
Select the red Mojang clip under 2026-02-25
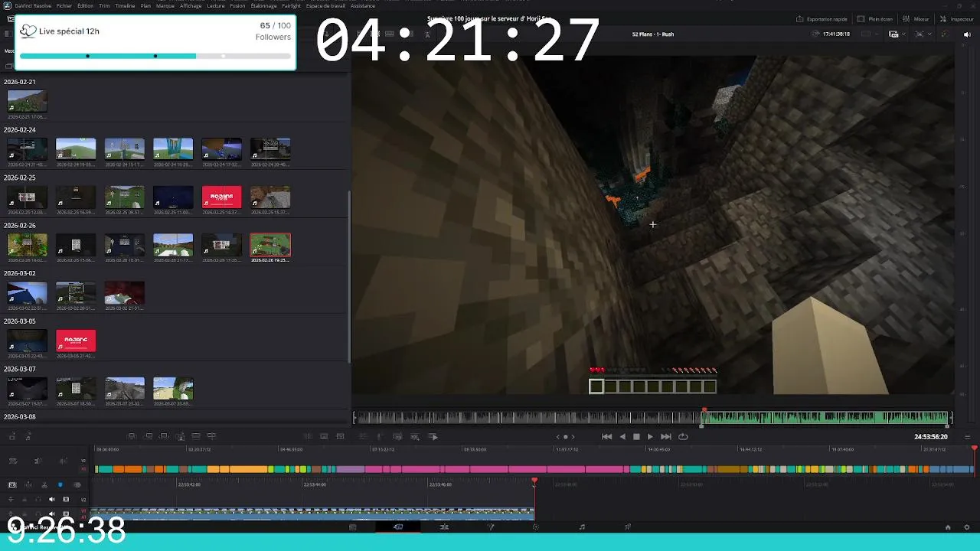click(221, 197)
